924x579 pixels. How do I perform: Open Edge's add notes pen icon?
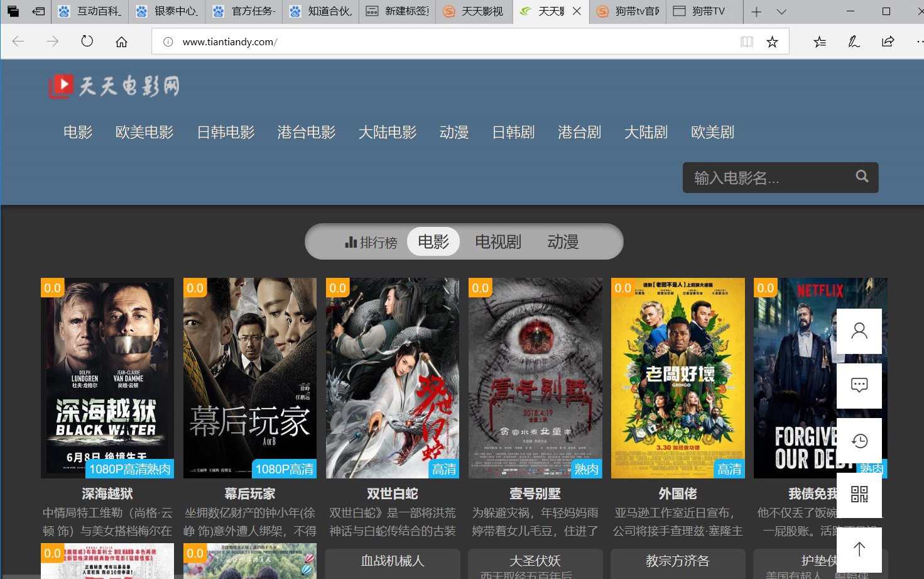(853, 41)
